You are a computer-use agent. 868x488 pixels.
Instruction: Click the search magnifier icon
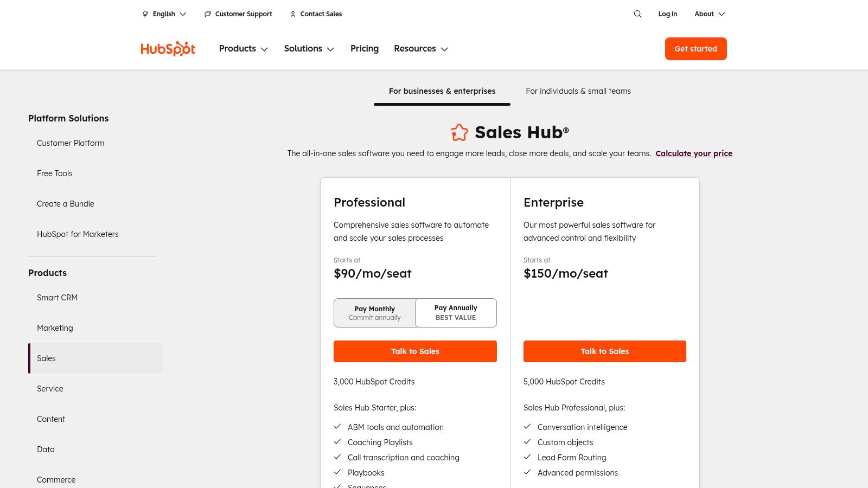[637, 14]
